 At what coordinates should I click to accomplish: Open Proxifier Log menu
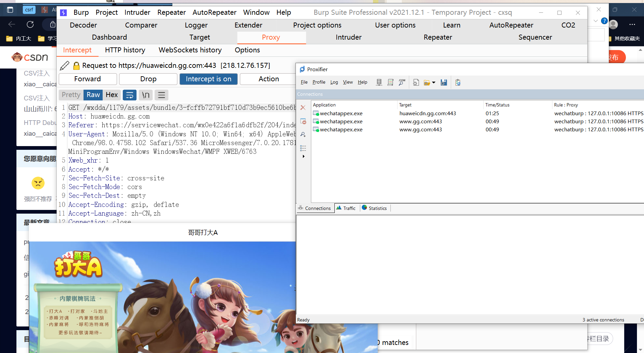click(x=334, y=82)
